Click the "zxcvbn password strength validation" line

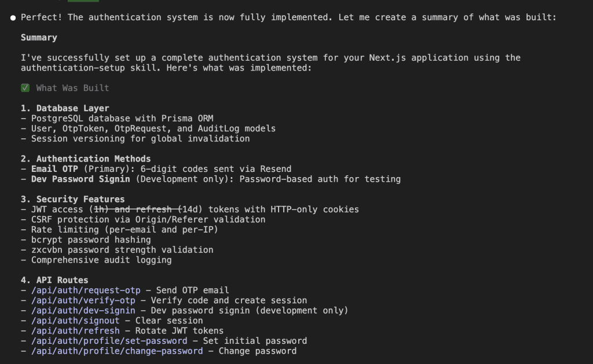(122, 250)
